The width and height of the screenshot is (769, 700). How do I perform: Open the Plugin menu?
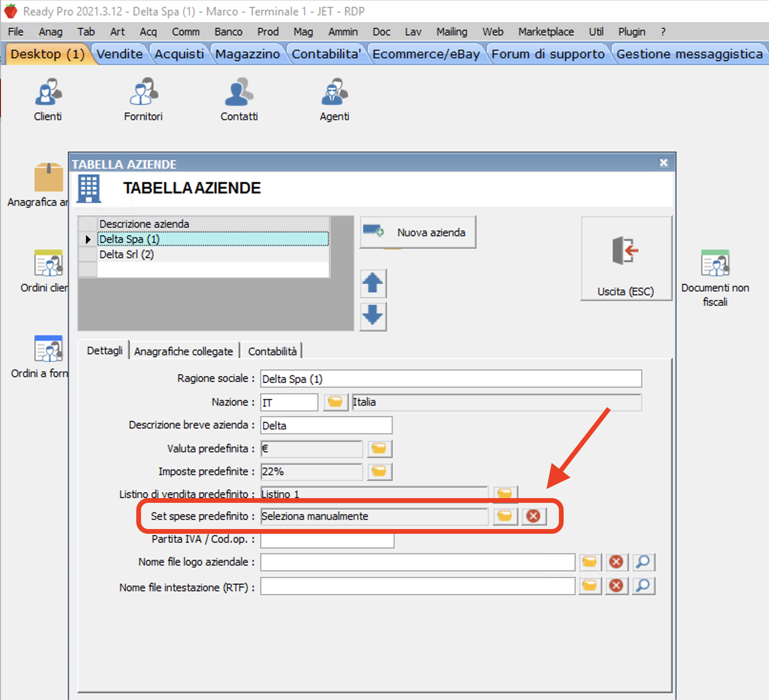pos(632,32)
